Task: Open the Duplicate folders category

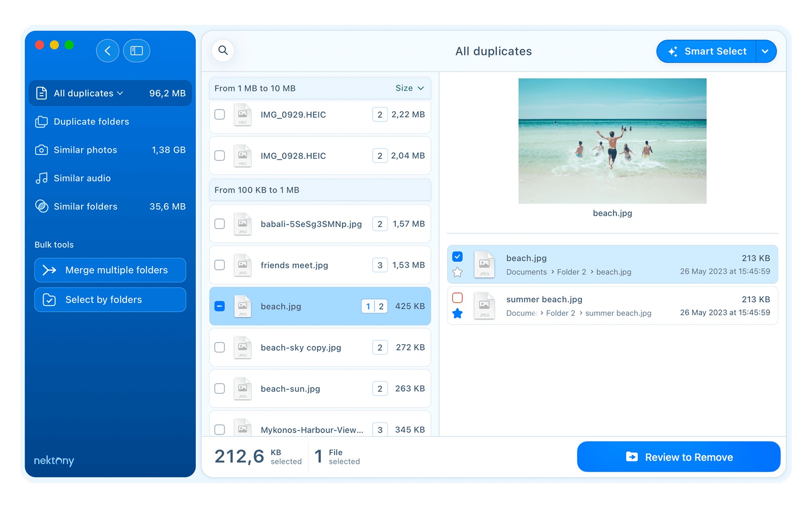Action: [x=110, y=121]
